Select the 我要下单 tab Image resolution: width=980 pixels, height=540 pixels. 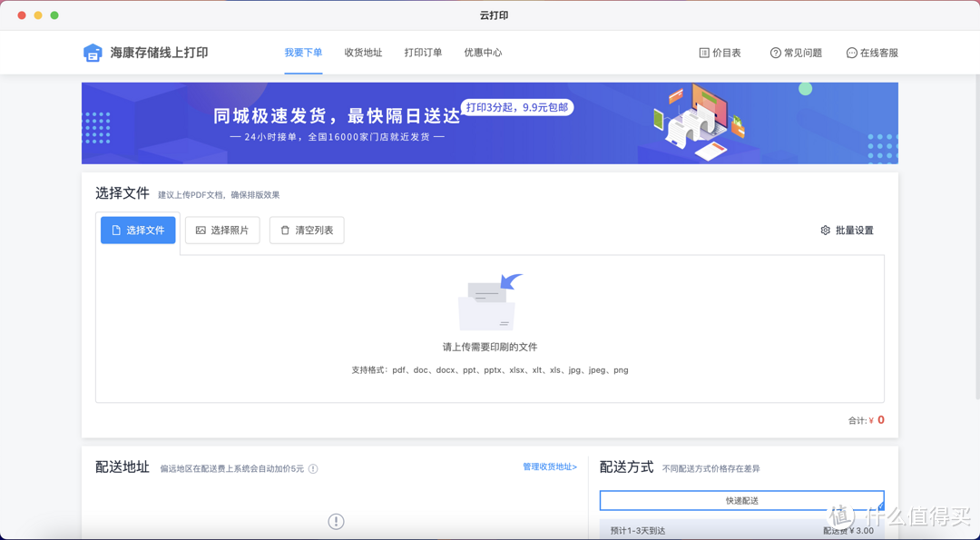coord(303,53)
